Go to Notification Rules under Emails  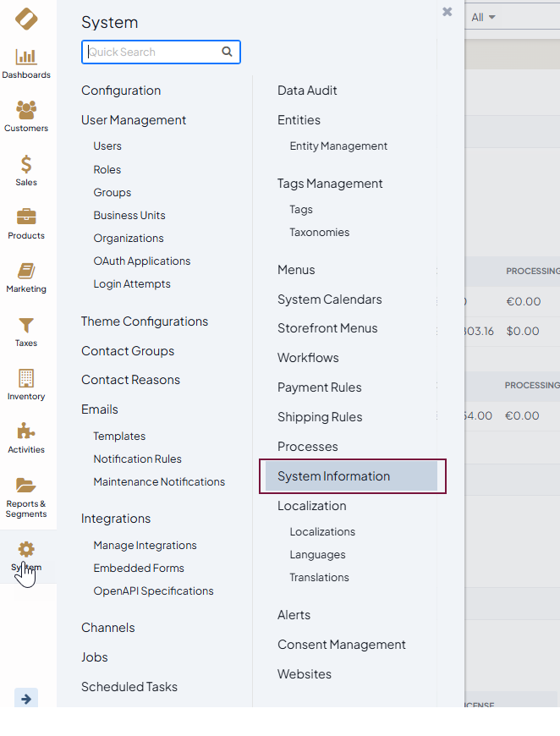coord(138,459)
